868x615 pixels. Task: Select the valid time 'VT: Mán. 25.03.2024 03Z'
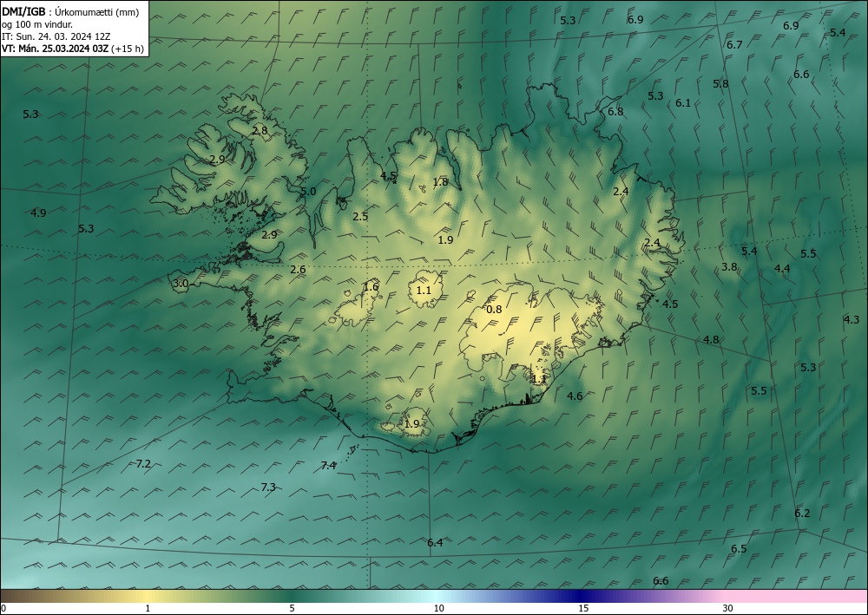55,49
